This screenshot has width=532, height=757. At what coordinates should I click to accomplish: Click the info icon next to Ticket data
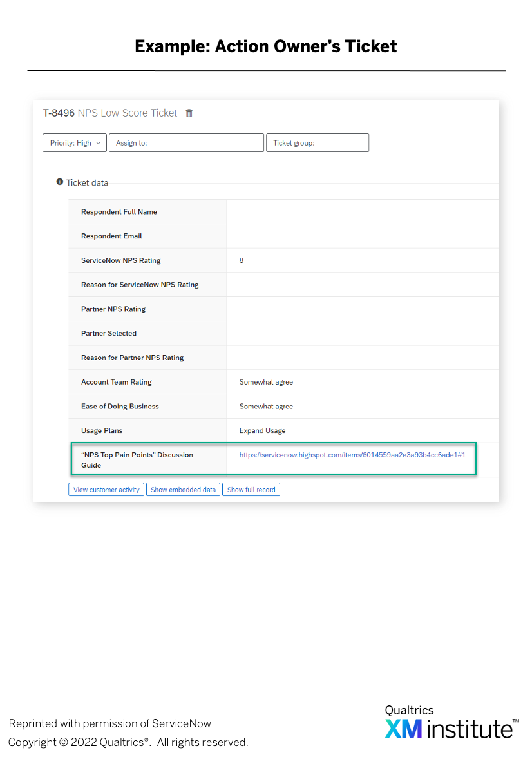[60, 182]
